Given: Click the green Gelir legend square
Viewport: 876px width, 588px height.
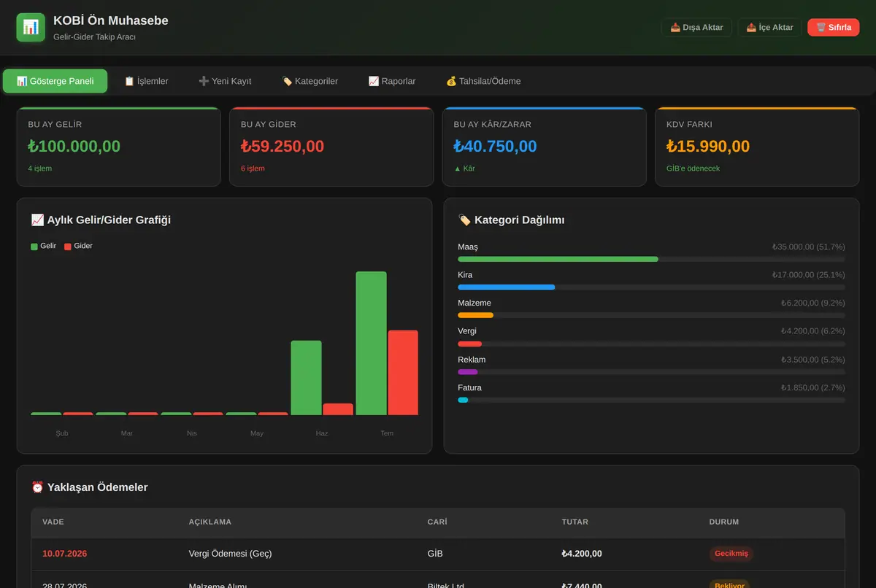Looking at the screenshot, I should click(34, 247).
